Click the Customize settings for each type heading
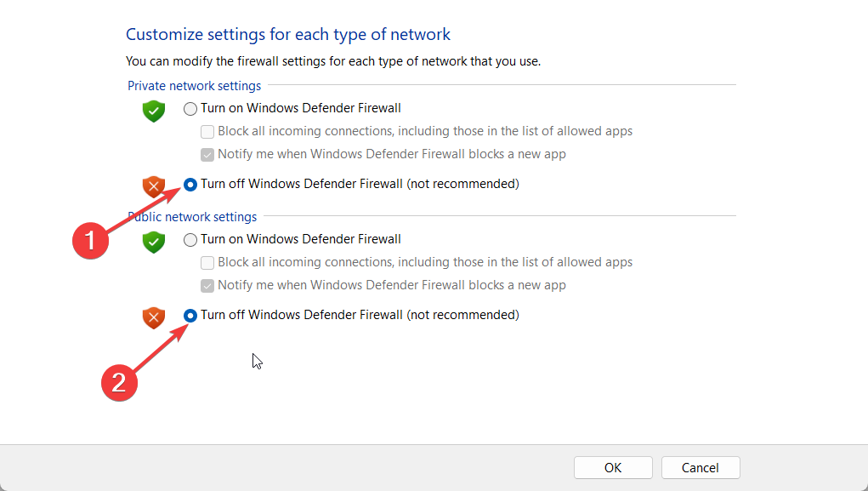This screenshot has width=868, height=491. (x=288, y=35)
